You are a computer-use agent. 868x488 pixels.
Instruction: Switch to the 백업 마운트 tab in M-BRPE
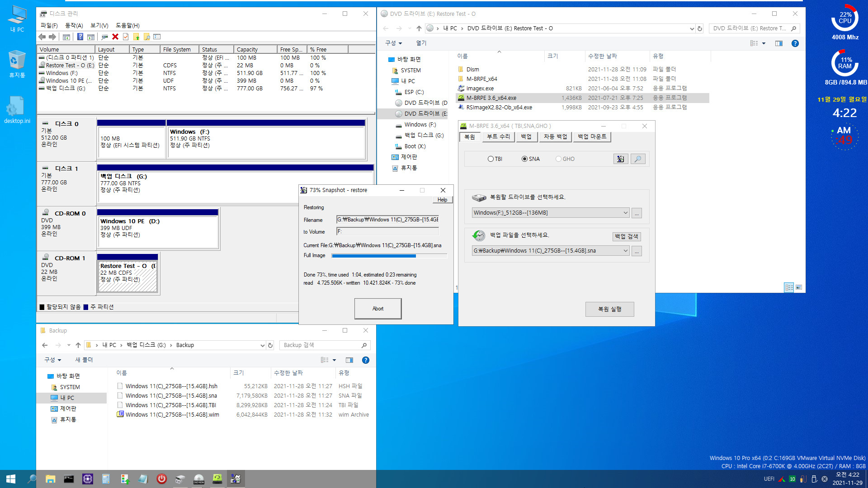[x=592, y=137]
